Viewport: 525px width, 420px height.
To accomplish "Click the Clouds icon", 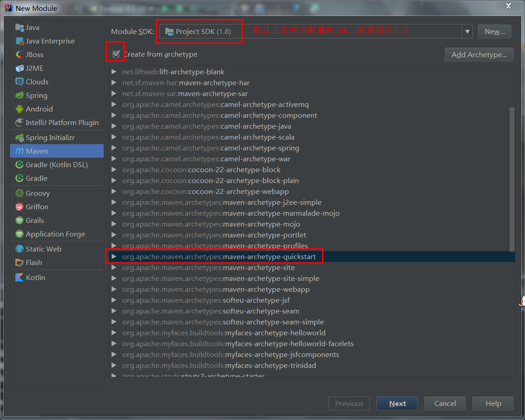I will click(19, 82).
